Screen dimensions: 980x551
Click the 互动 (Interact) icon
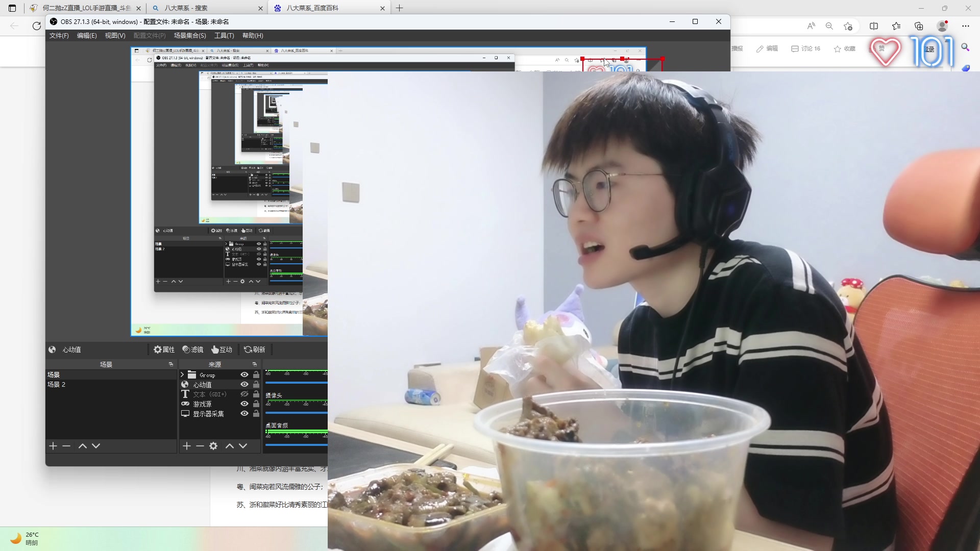pos(222,349)
